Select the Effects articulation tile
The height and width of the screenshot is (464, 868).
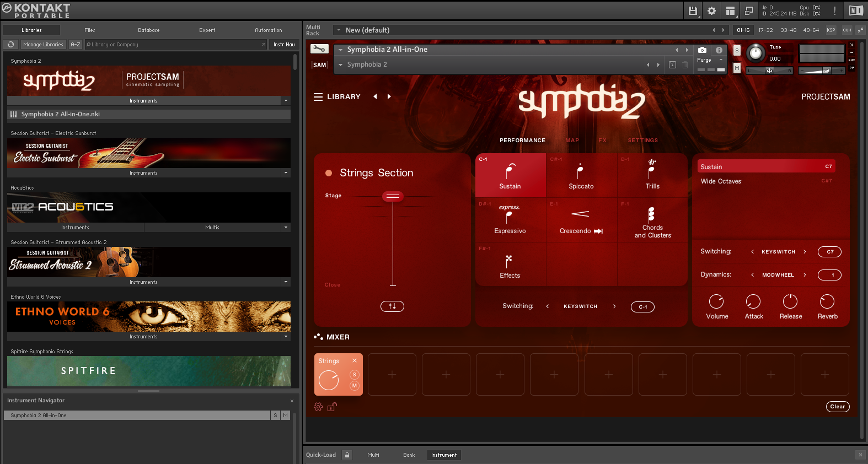point(510,265)
